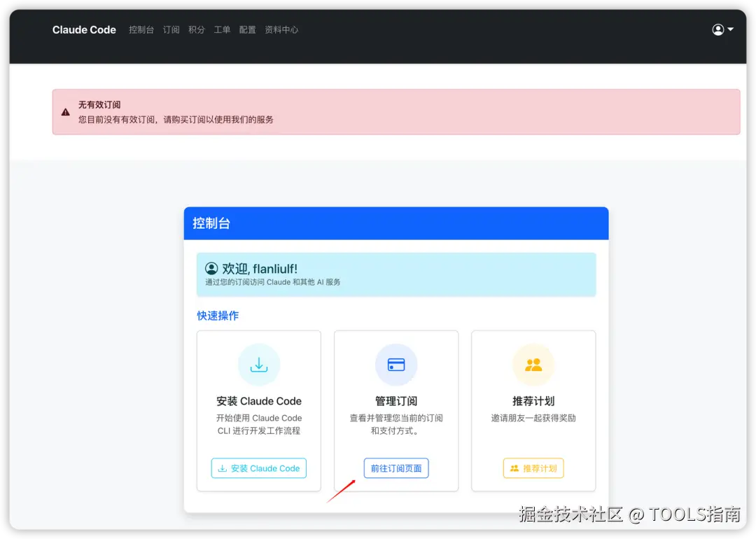The width and height of the screenshot is (756, 539).
Task: Click the warning triangle icon in the alert
Action: pos(66,112)
